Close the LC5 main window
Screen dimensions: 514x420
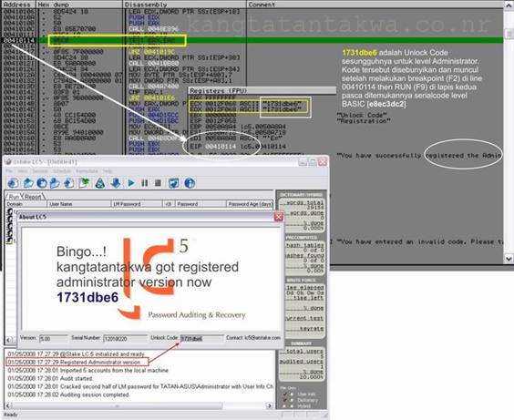click(x=323, y=161)
